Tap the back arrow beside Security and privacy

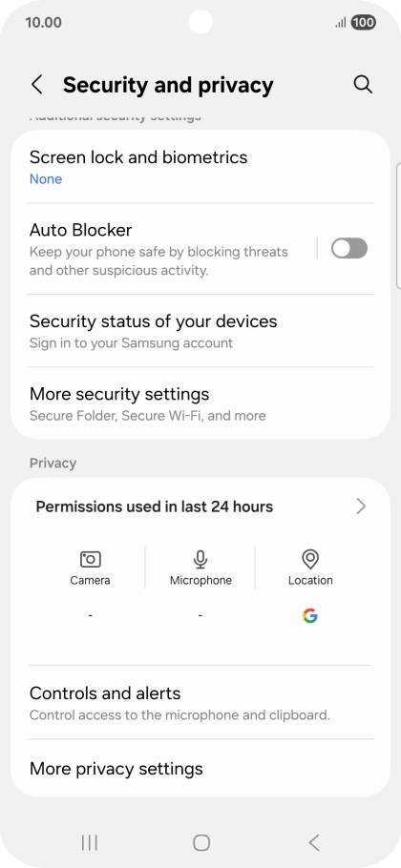37,85
